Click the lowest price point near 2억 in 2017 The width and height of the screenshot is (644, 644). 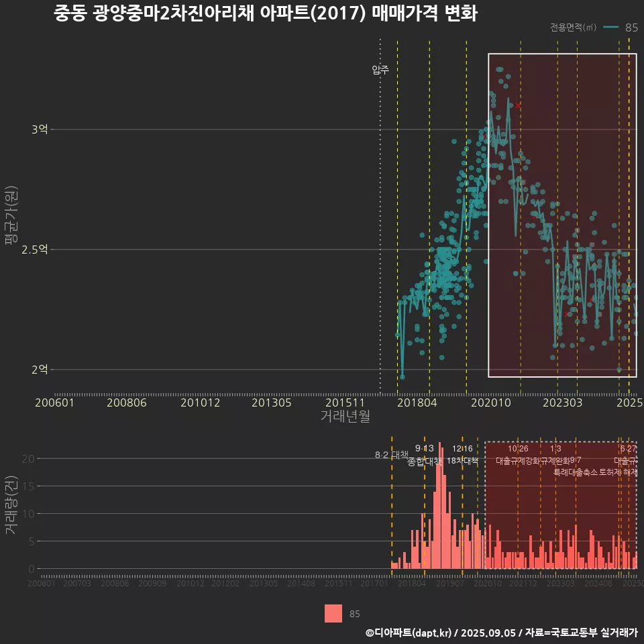[x=402, y=376]
